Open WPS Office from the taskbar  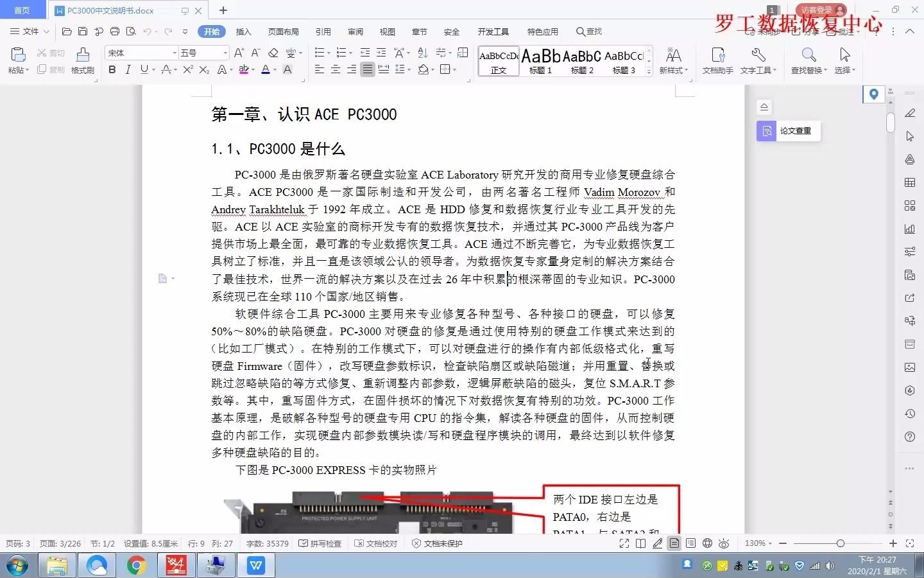click(256, 566)
